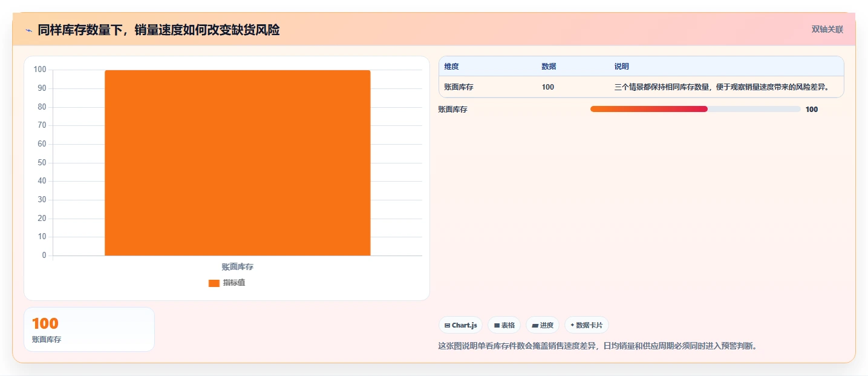Click the 账面库存 label left of progress bar
Viewport: 868px width, 376px height.
click(453, 110)
